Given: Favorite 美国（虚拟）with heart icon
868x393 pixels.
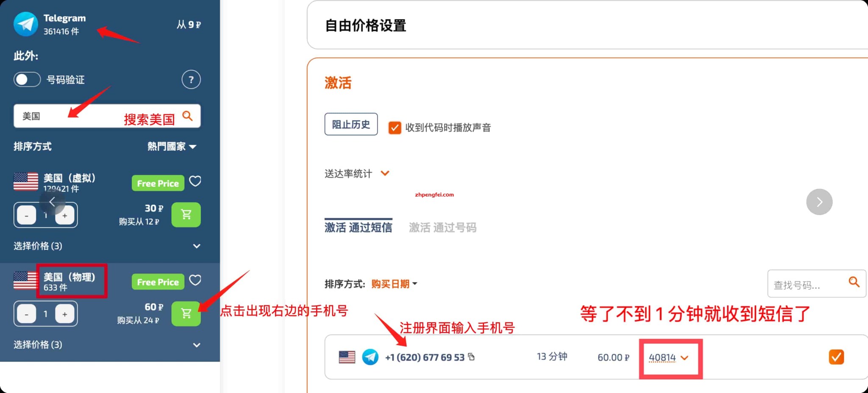Looking at the screenshot, I should tap(195, 182).
